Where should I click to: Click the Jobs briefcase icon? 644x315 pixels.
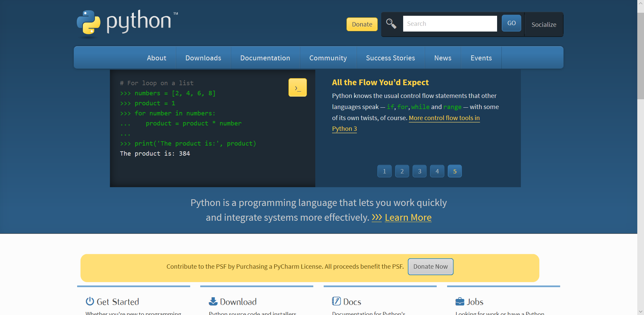click(x=460, y=301)
